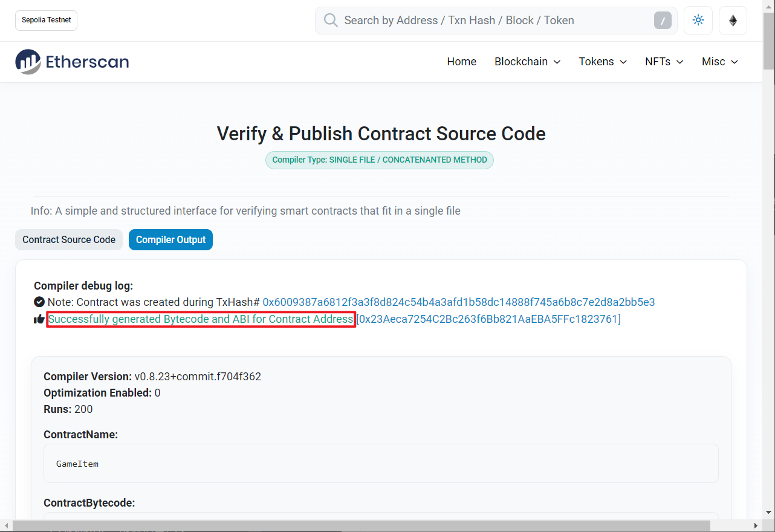Expand the NFTs dropdown menu
This screenshot has width=775, height=532.
tap(664, 62)
